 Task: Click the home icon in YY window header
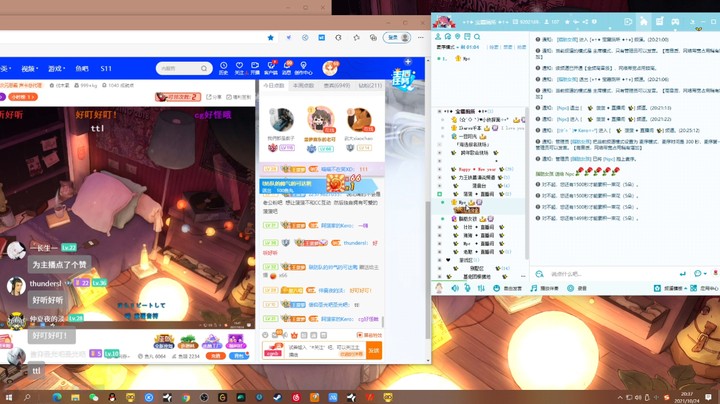[x=643, y=22]
